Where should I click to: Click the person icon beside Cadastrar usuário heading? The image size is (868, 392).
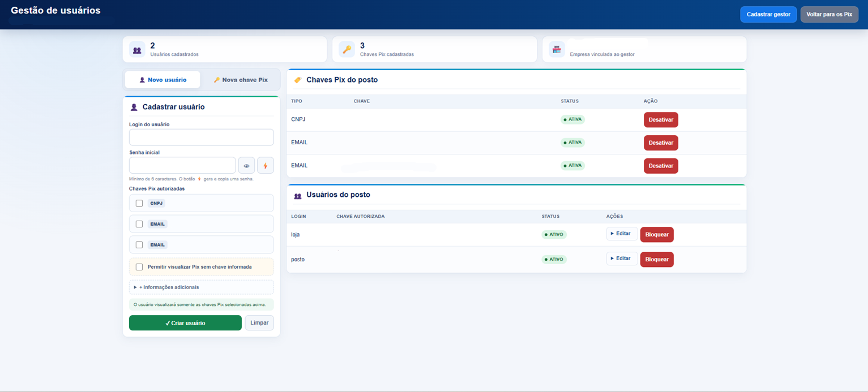pyautogui.click(x=134, y=107)
